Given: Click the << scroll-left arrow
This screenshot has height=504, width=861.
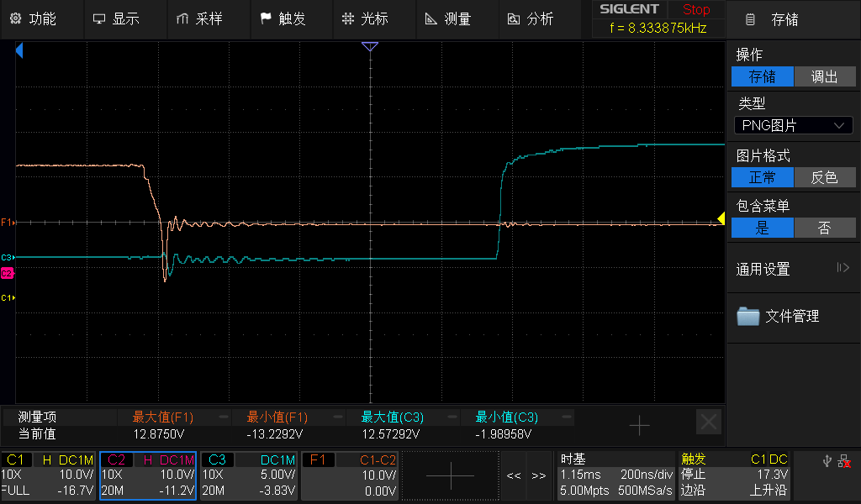Looking at the screenshot, I should (514, 475).
